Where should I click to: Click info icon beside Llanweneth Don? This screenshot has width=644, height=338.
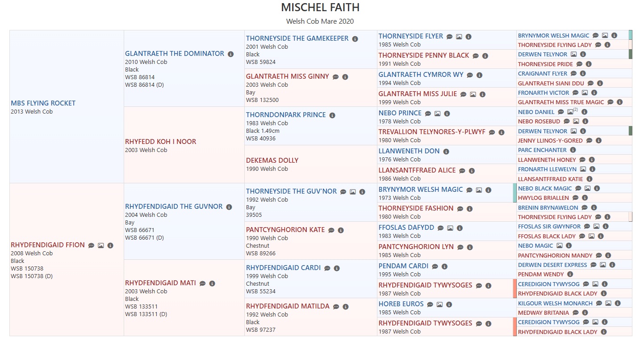pos(446,152)
